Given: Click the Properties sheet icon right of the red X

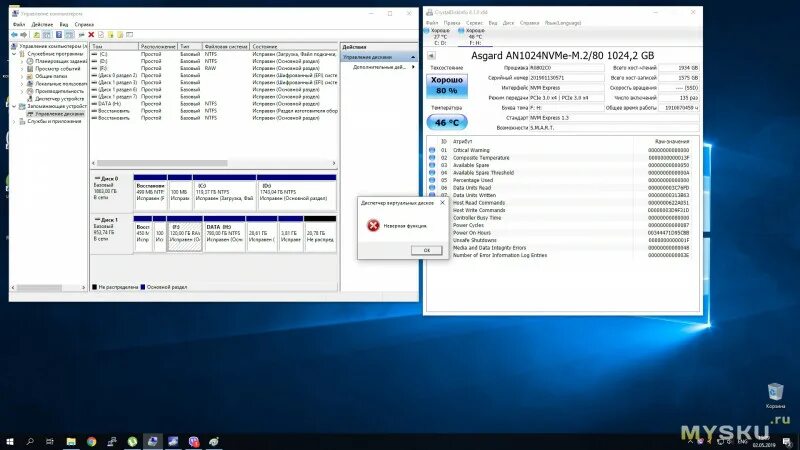Looking at the screenshot, I should tap(101, 35).
